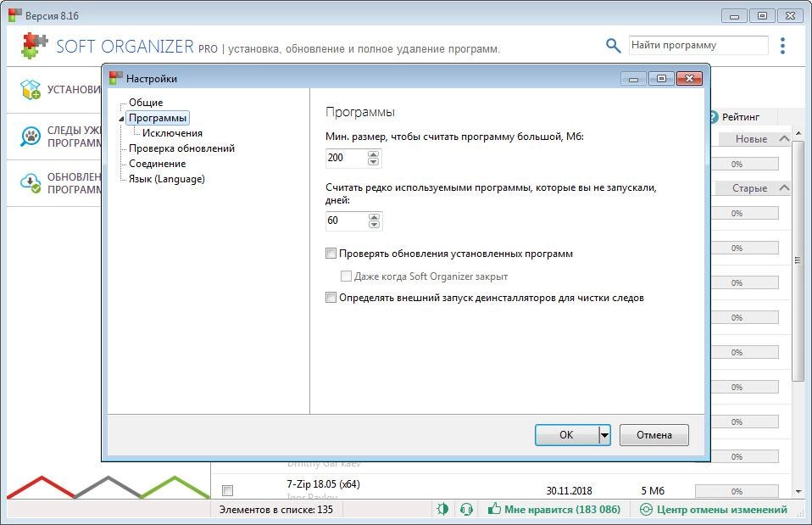Collapse the Новые group chevron
Image resolution: width=812 pixels, height=525 pixels.
point(784,138)
